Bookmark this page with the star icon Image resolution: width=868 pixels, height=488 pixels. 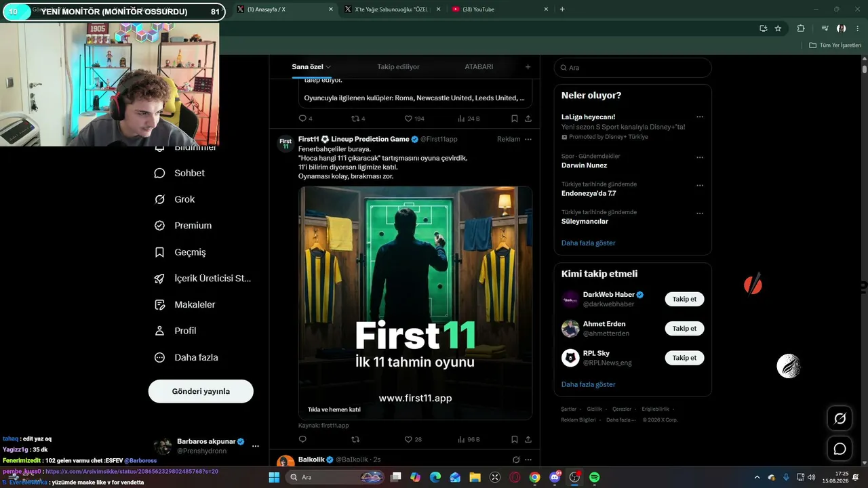coord(778,28)
